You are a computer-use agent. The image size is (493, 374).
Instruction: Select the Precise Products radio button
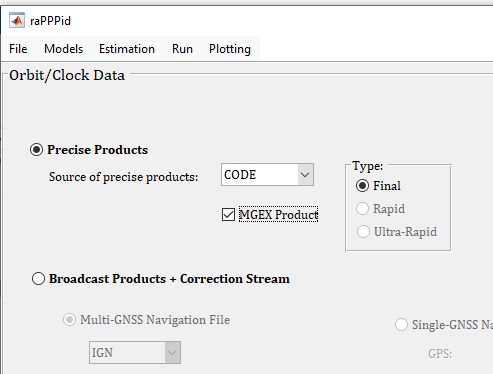pyautogui.click(x=36, y=150)
